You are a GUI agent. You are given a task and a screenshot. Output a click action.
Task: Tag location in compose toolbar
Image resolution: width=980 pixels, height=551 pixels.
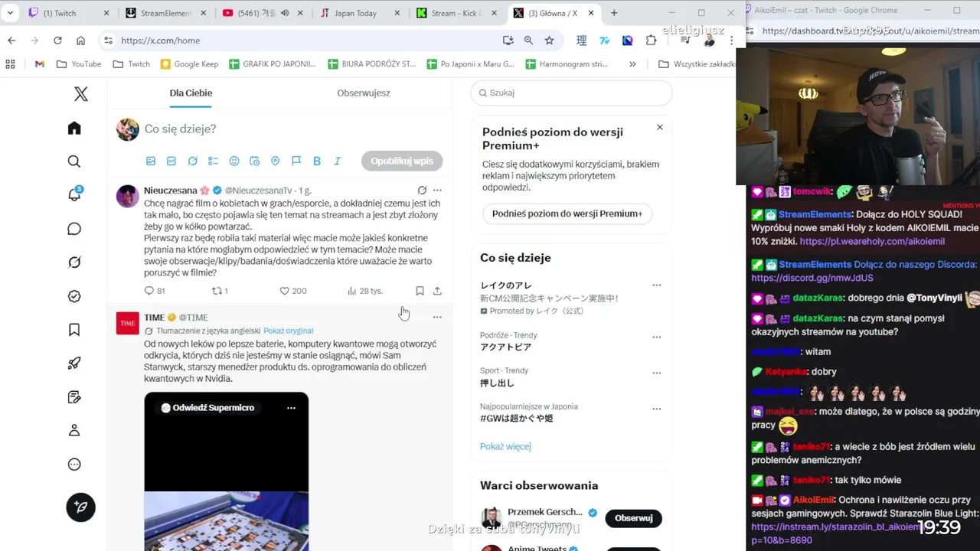[x=276, y=161]
